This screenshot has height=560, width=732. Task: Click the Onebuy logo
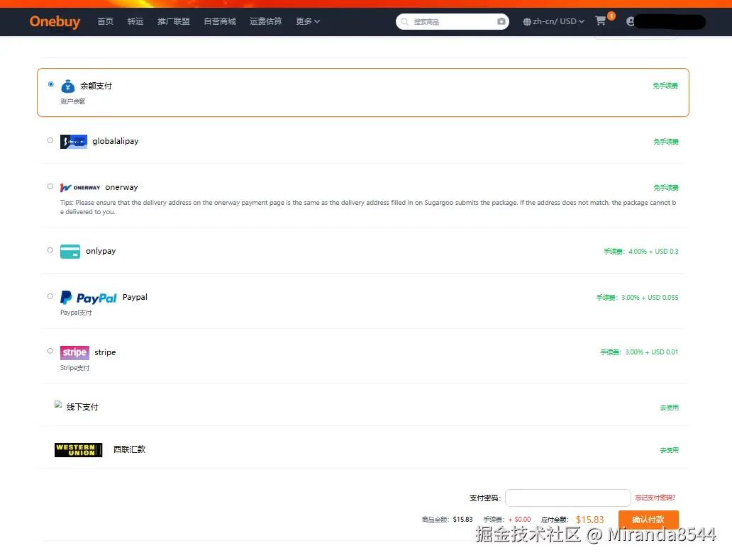(x=55, y=21)
